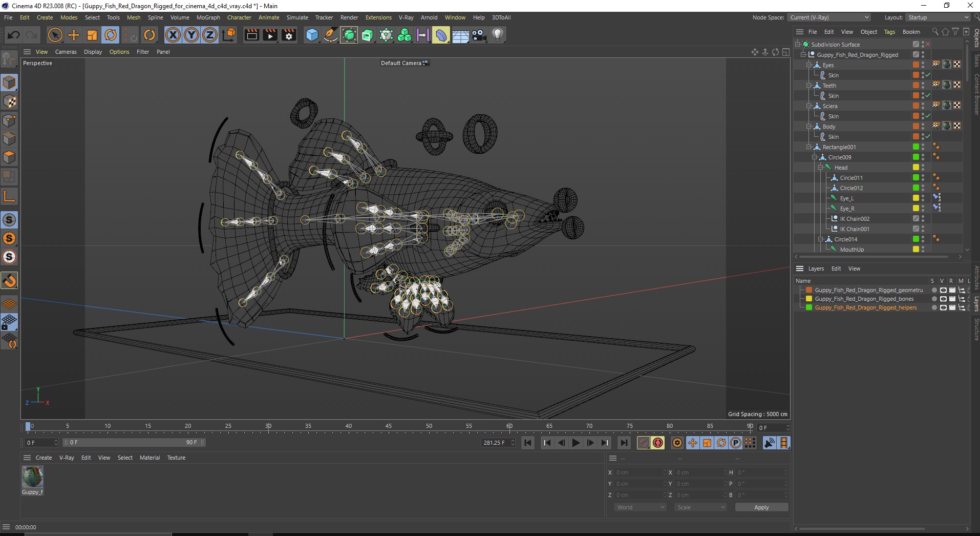
Task: Open the deformer Bend icon
Action: (x=441, y=35)
